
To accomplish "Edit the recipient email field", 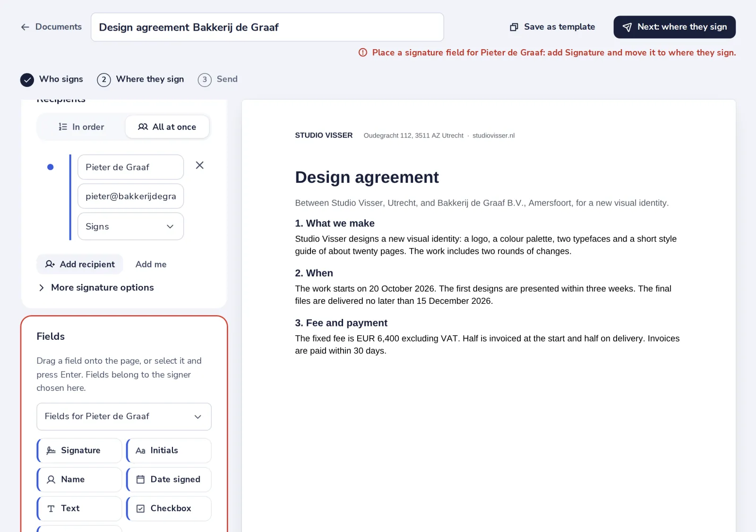I will (130, 196).
